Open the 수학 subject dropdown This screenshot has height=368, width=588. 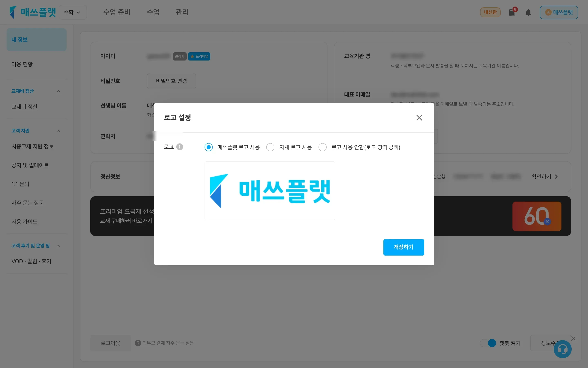[x=73, y=12]
